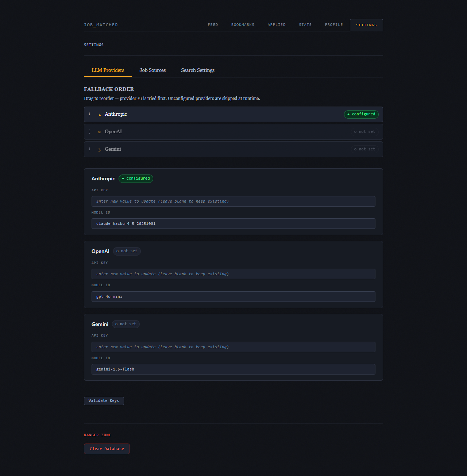View the Profile navigation item

click(333, 24)
